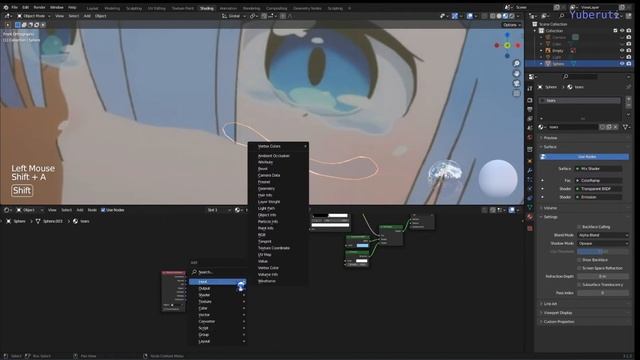The image size is (640, 360).
Task: Open the Blend Mode Alpha Blend dropdown
Action: pos(603,235)
